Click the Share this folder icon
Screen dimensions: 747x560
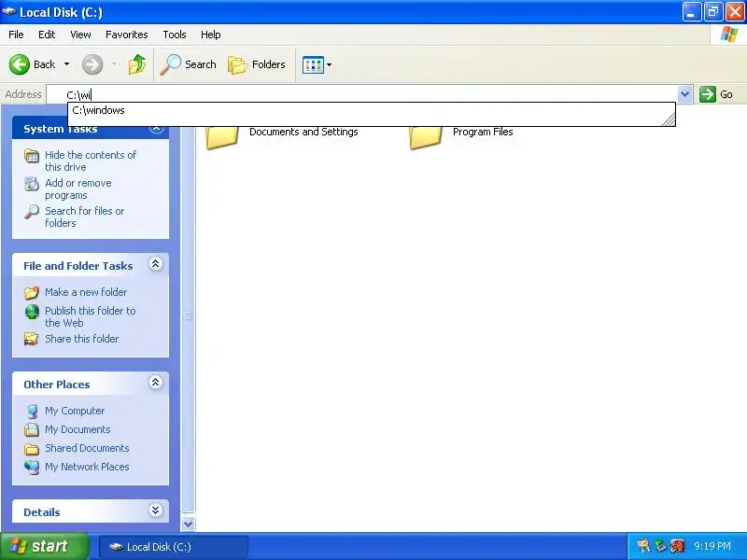click(x=32, y=339)
